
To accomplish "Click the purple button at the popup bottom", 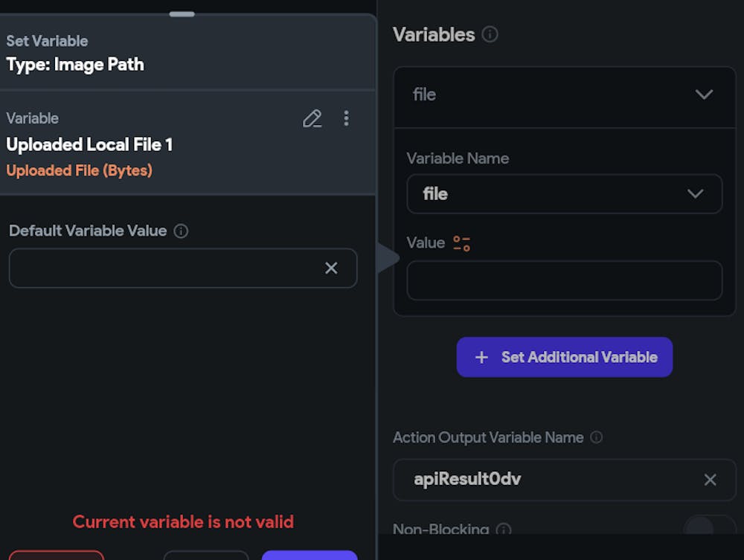I will (x=309, y=555).
